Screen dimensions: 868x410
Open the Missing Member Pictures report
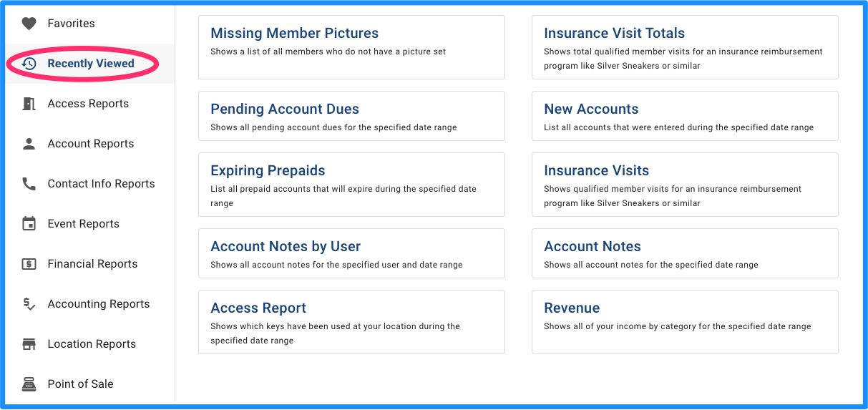point(351,47)
